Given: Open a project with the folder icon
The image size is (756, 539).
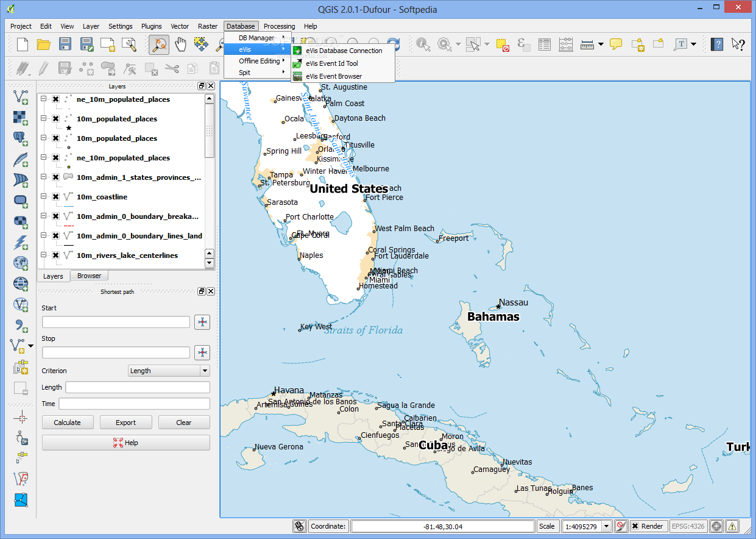Looking at the screenshot, I should (43, 44).
